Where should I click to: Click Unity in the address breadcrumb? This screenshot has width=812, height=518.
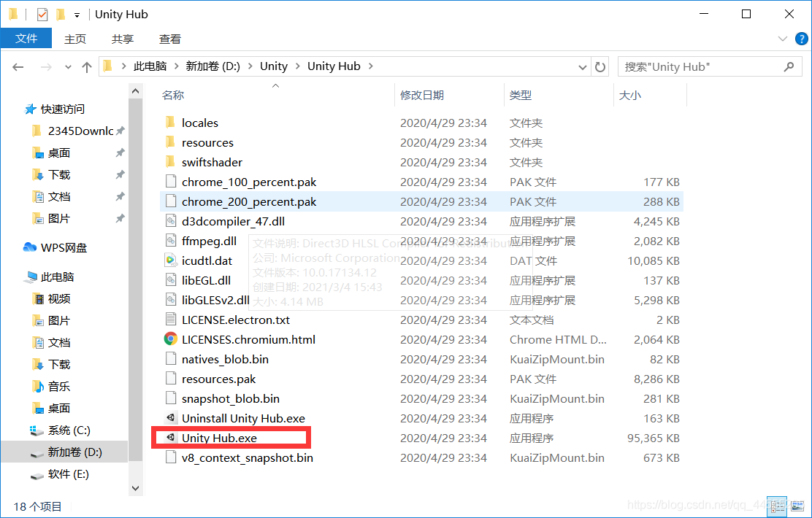click(x=273, y=66)
